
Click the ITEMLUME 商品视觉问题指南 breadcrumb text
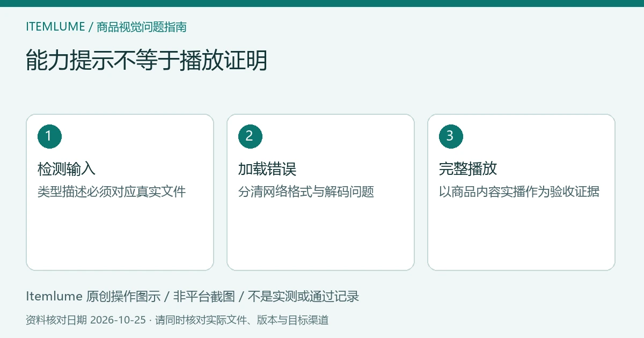[106, 27]
